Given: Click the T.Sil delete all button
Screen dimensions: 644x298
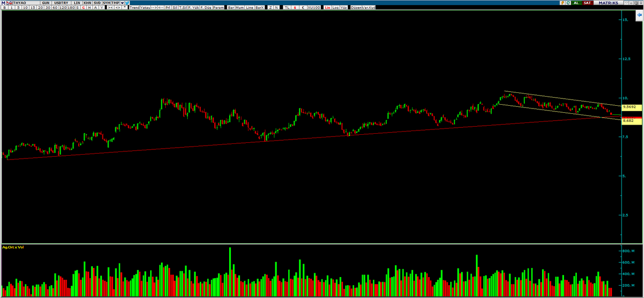Looking at the screenshot, I should [x=183, y=8].
